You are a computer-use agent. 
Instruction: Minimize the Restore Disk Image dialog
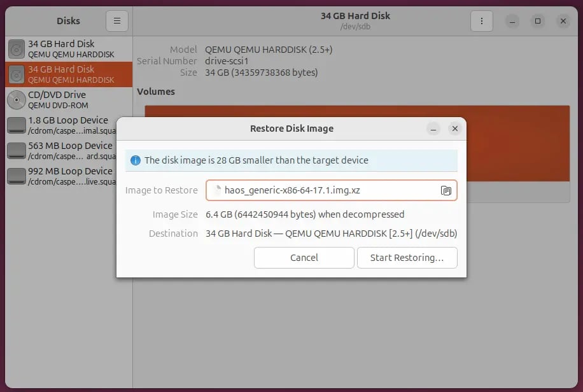[x=433, y=129]
